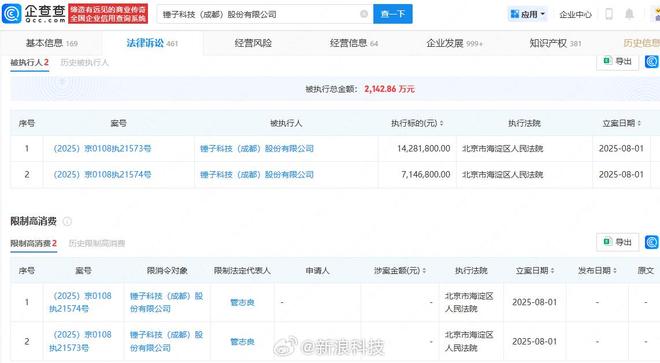Click the red Qcc slogan banner
The height and width of the screenshot is (363, 660).
(x=108, y=14)
